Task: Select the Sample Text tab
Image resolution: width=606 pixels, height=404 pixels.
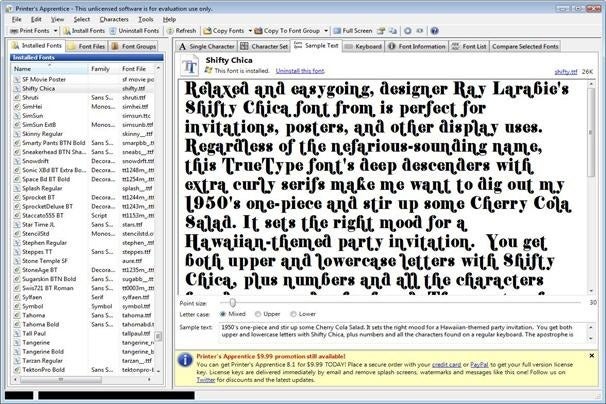Action: [316, 46]
